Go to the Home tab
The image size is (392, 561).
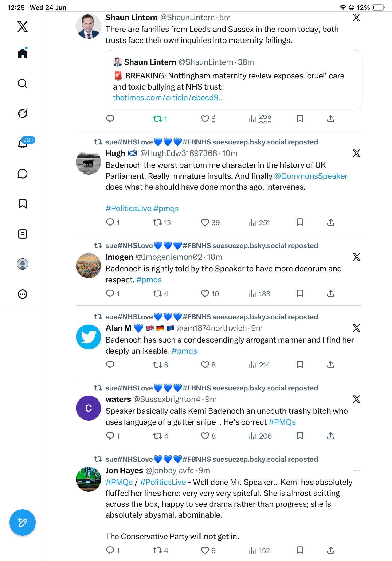pyautogui.click(x=23, y=53)
